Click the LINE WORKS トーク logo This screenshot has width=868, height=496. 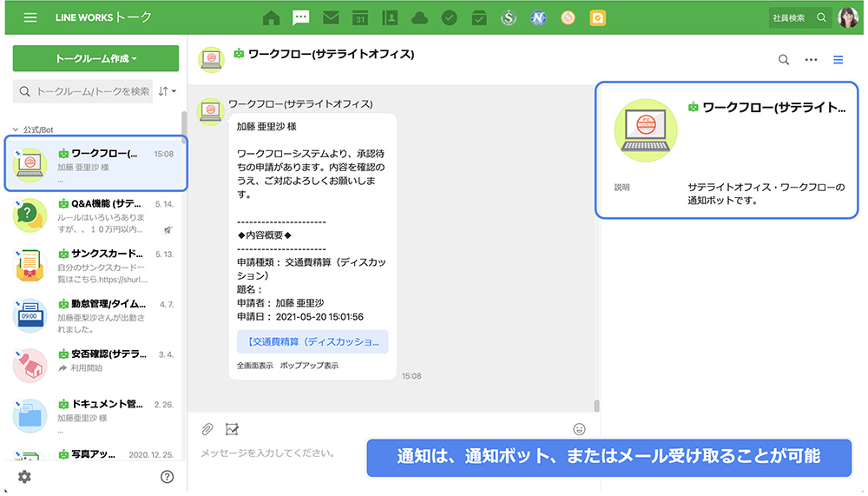coord(103,17)
